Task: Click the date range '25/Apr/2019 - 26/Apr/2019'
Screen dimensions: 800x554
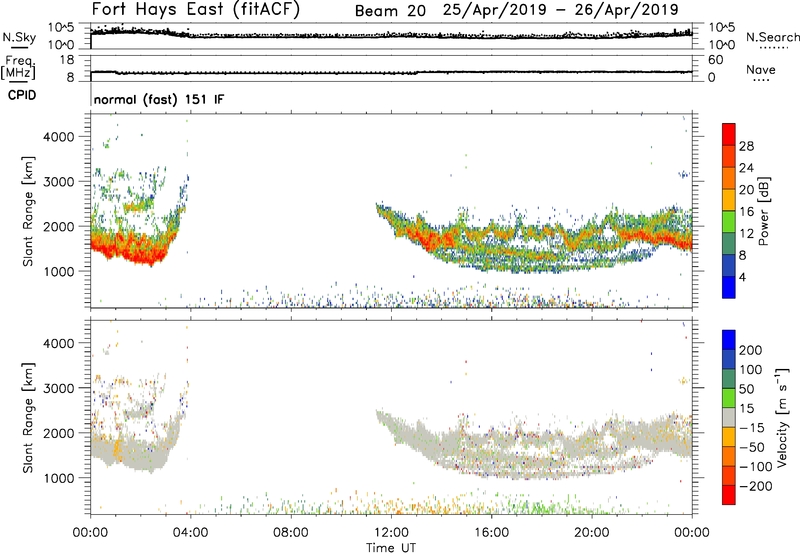Action: pyautogui.click(x=561, y=10)
